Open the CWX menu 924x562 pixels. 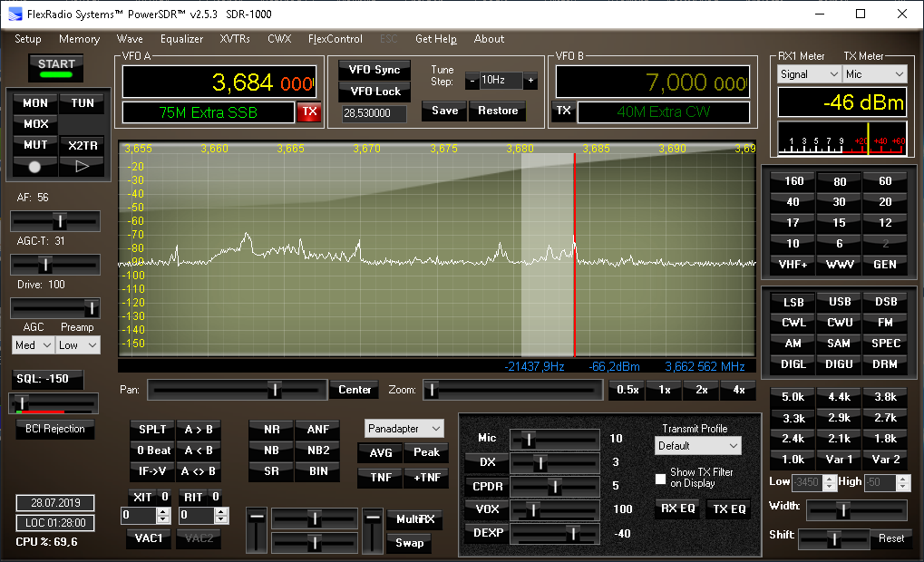279,39
